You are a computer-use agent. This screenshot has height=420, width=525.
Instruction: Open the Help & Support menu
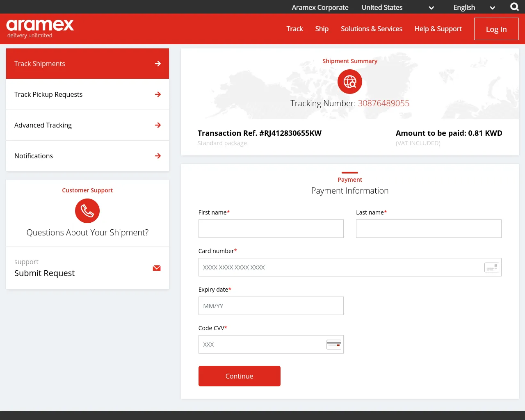click(x=438, y=29)
